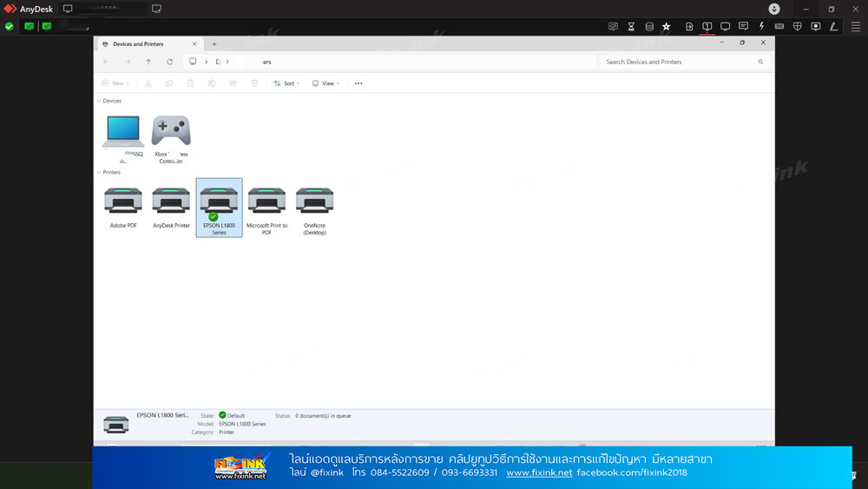
Task: Go back in Explorer navigation
Action: point(106,62)
